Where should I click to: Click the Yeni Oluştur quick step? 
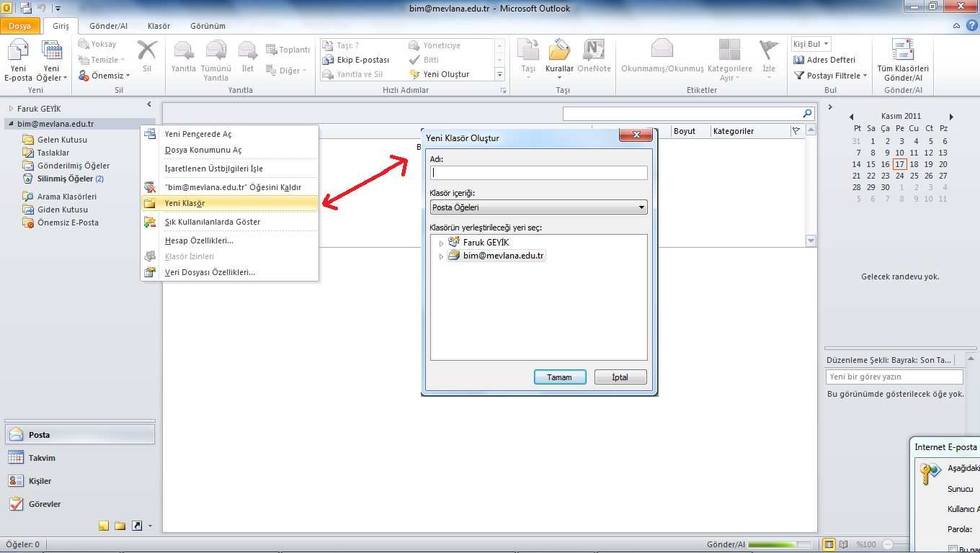(x=440, y=74)
